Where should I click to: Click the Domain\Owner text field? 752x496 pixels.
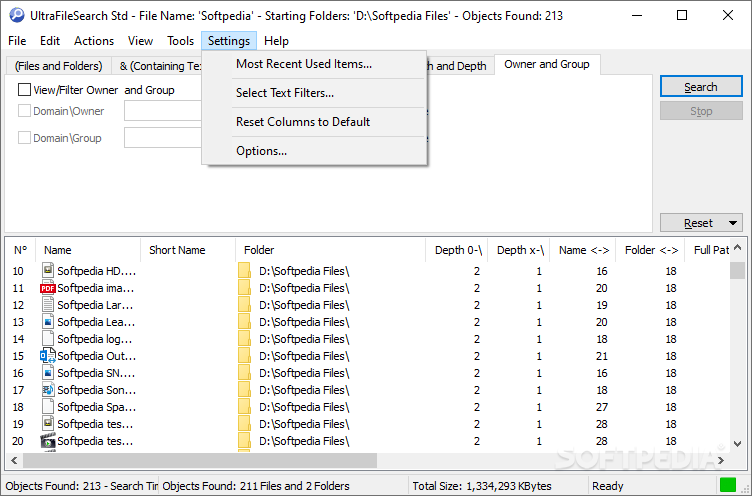coord(163,111)
